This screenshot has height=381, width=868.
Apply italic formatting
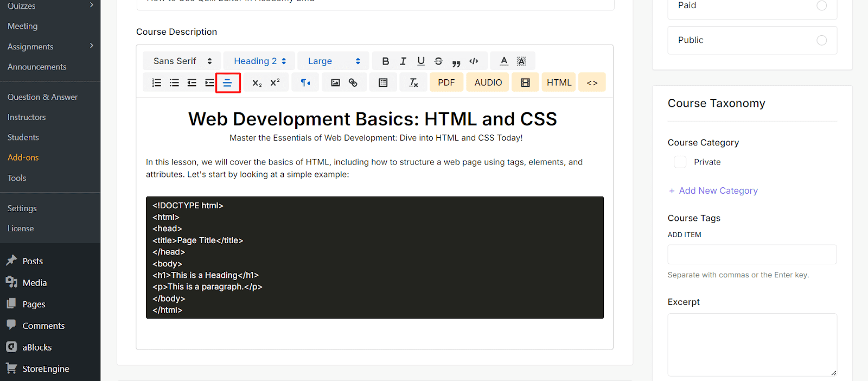[403, 61]
